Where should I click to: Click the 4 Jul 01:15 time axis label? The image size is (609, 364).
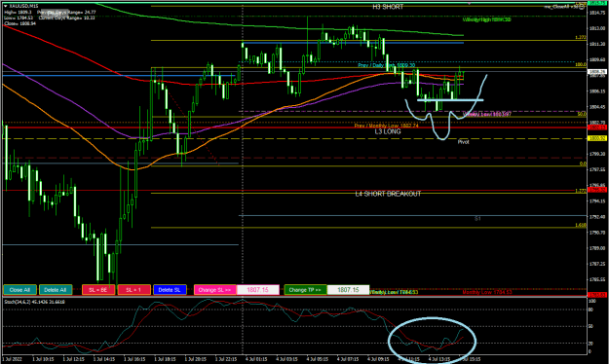point(256,359)
